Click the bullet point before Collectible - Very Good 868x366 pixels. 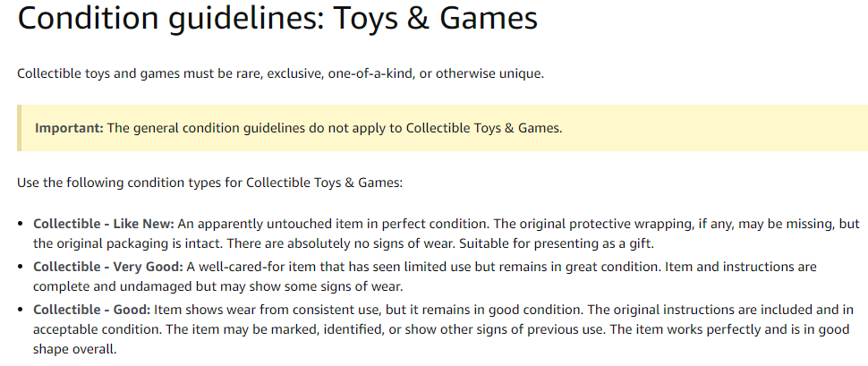(21, 267)
